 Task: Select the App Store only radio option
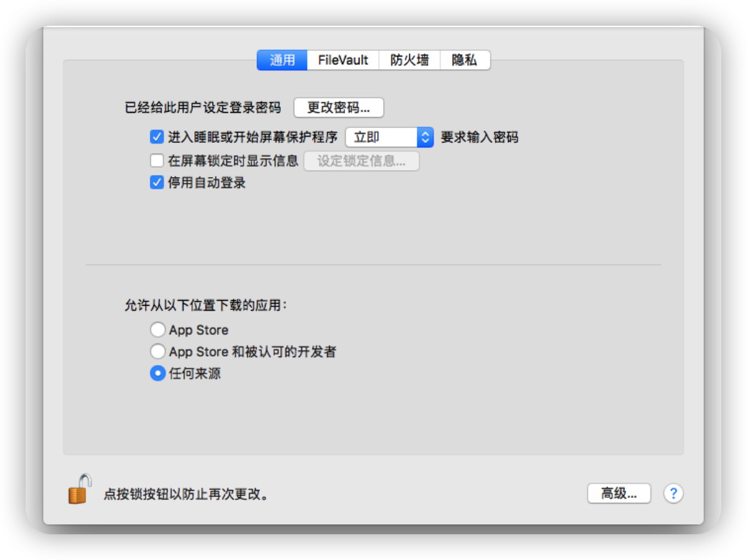158,330
